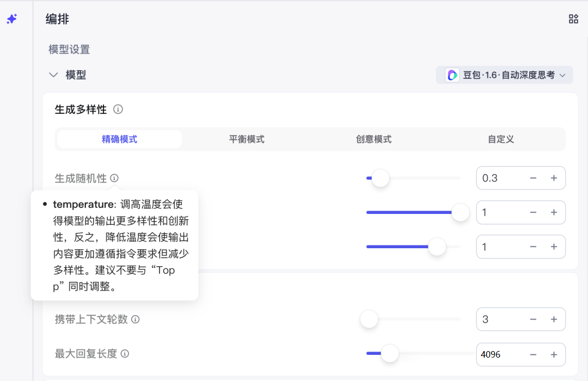Click the 生成随机性 slider handle

click(x=380, y=178)
